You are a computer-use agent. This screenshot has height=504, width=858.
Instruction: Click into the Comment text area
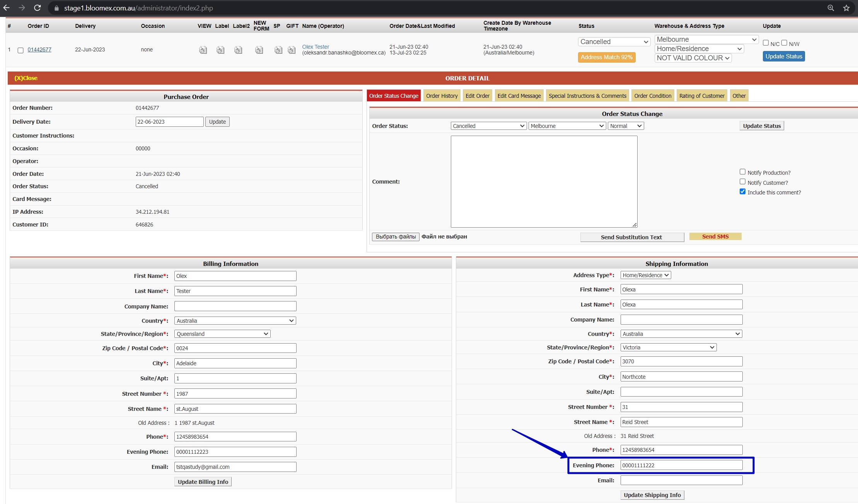[x=544, y=182]
